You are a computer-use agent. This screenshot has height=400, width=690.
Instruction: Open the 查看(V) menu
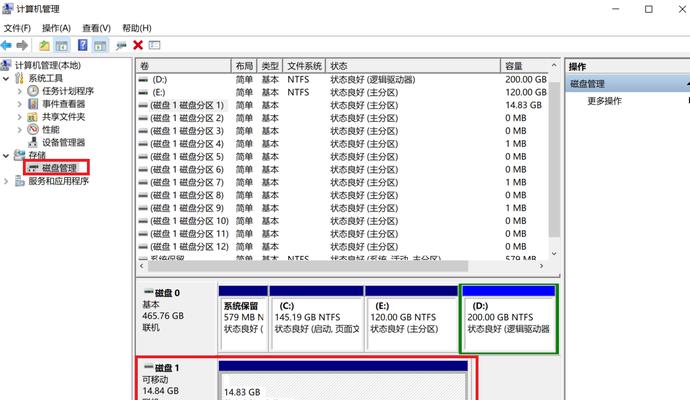click(x=96, y=28)
